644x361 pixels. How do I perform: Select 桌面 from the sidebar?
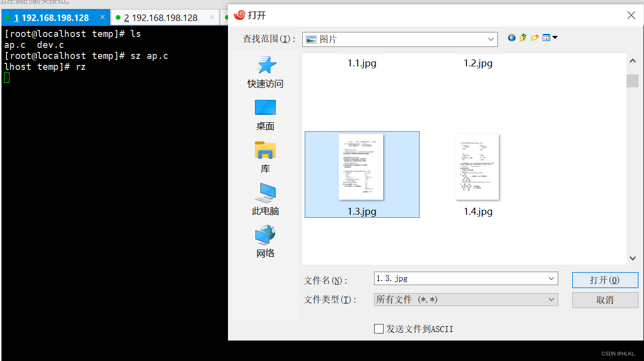[x=265, y=114]
